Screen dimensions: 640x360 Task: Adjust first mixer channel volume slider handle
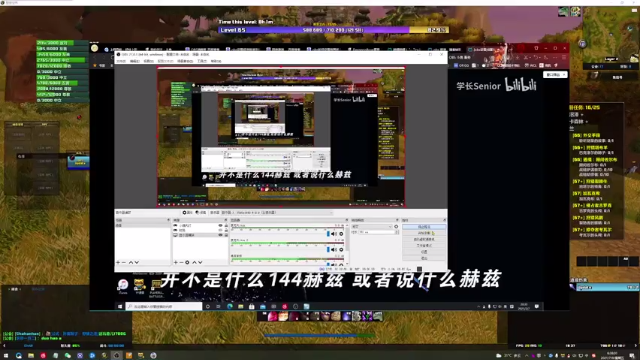[328, 234]
